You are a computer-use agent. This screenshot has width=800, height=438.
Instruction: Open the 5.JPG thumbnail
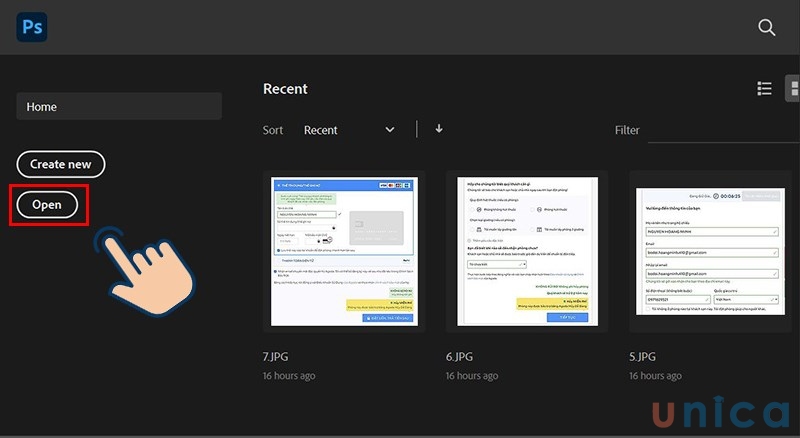pyautogui.click(x=710, y=252)
